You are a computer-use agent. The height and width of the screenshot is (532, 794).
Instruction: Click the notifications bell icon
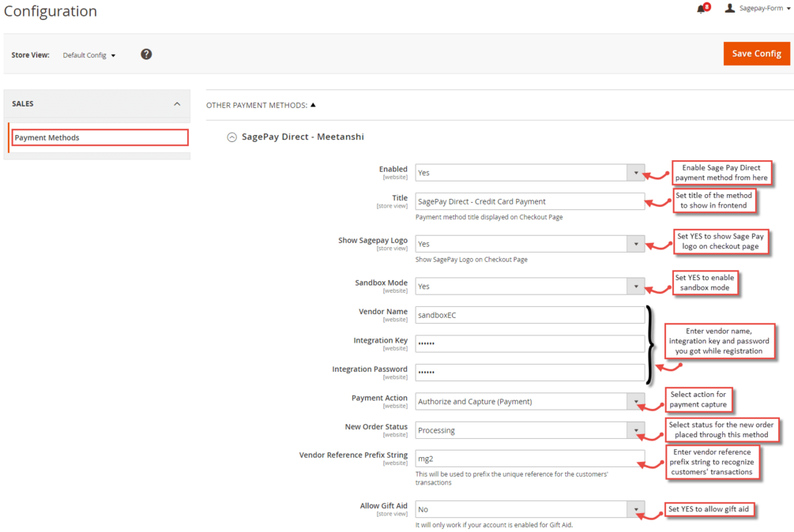702,9
